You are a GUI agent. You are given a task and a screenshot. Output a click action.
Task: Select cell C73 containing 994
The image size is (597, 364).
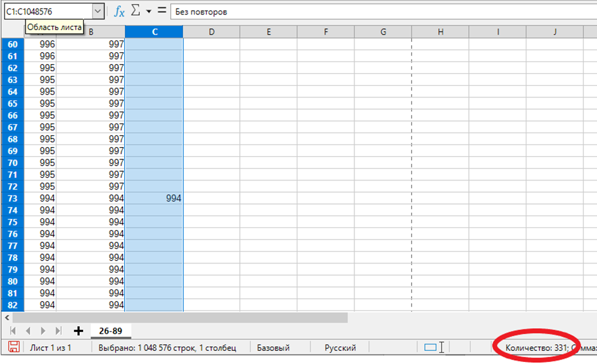click(x=154, y=198)
